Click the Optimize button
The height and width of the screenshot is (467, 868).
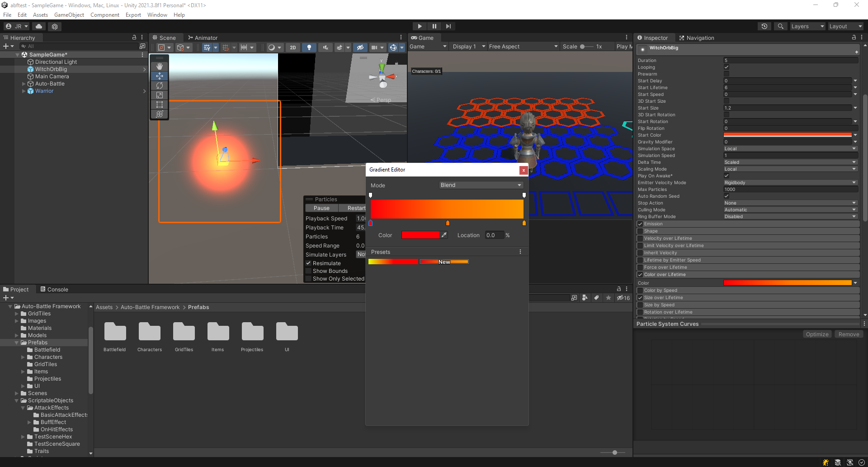tap(817, 334)
